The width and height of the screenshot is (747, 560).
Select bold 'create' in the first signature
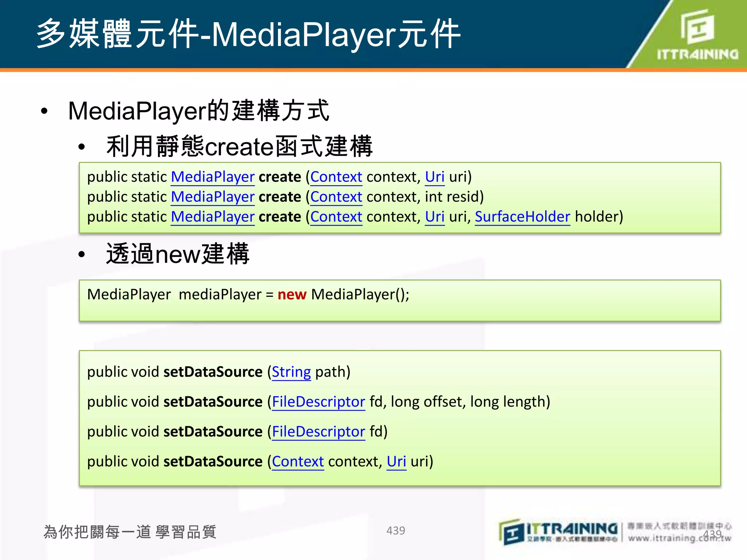(280, 177)
